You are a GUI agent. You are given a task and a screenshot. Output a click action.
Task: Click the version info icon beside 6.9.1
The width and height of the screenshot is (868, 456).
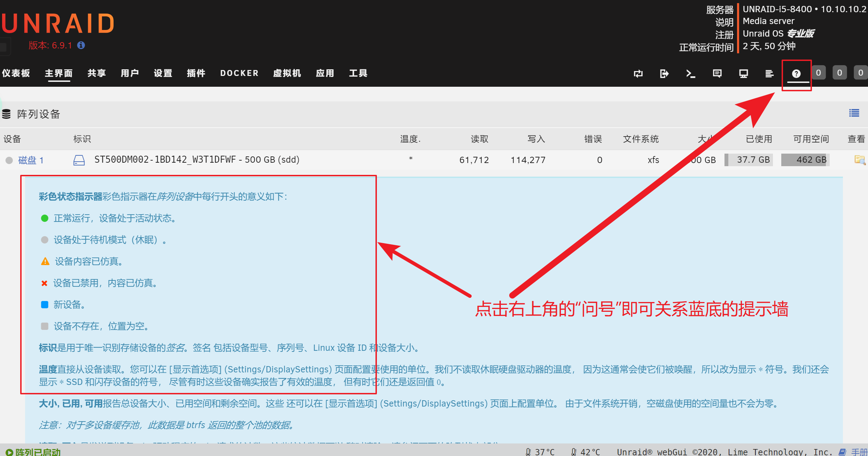click(x=81, y=45)
